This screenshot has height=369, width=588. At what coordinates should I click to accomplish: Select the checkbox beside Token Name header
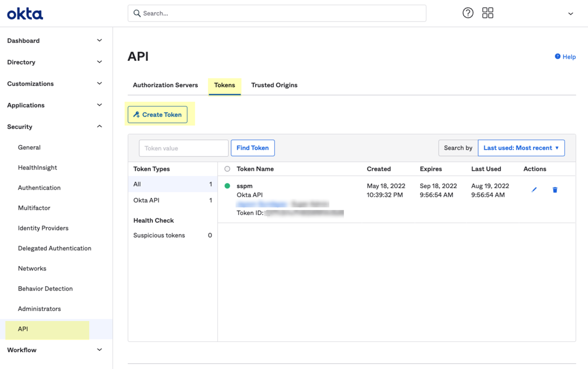[x=227, y=169]
